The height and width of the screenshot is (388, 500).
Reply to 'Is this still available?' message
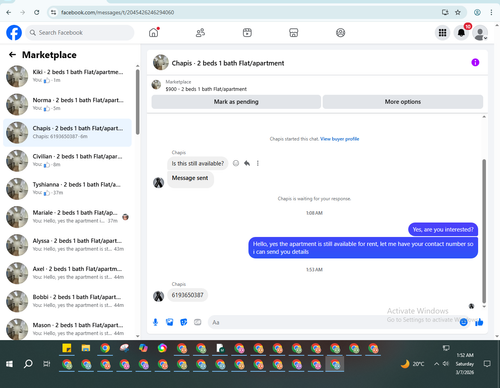[247, 163]
